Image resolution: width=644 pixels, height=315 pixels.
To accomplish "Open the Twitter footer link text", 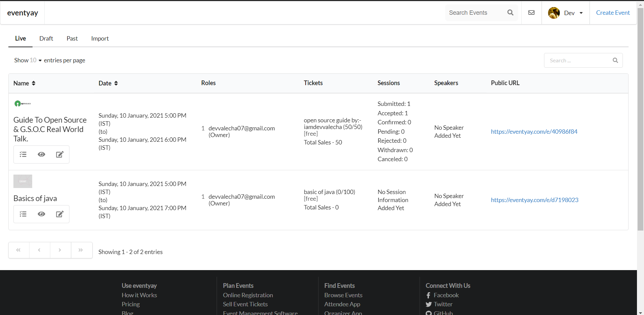I will pos(443,304).
